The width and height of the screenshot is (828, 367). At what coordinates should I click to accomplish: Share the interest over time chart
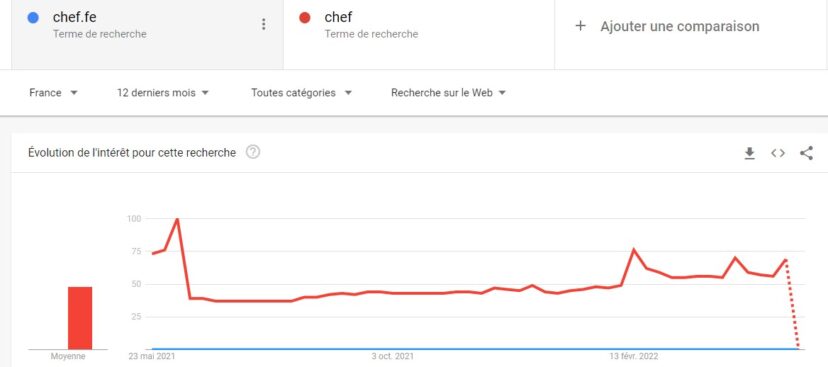tap(806, 153)
